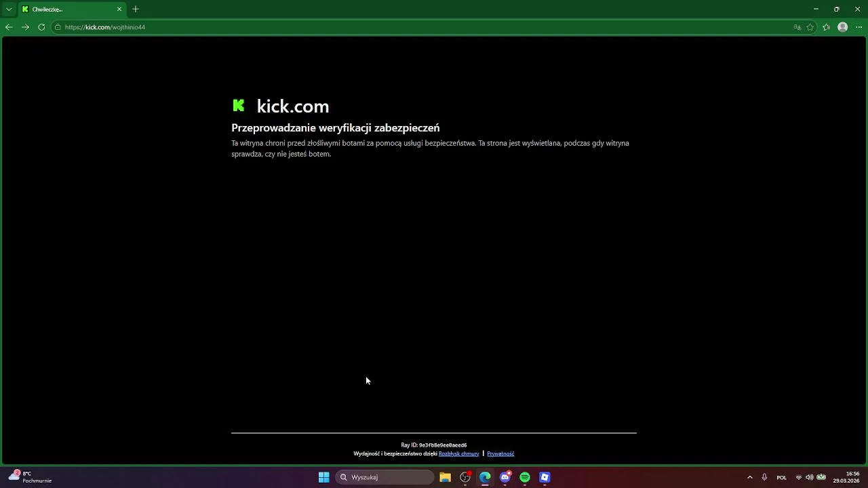The width and height of the screenshot is (868, 488).
Task: Show hidden system tray icons
Action: tap(749, 477)
